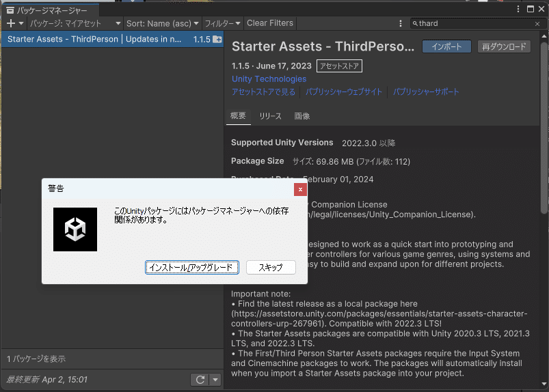Open the add package dropdown arrow
Viewport: 549px width, 392px height.
tap(21, 23)
